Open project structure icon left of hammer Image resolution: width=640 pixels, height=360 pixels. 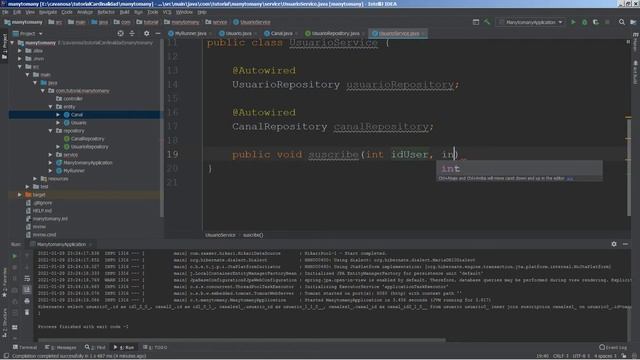(x=476, y=22)
